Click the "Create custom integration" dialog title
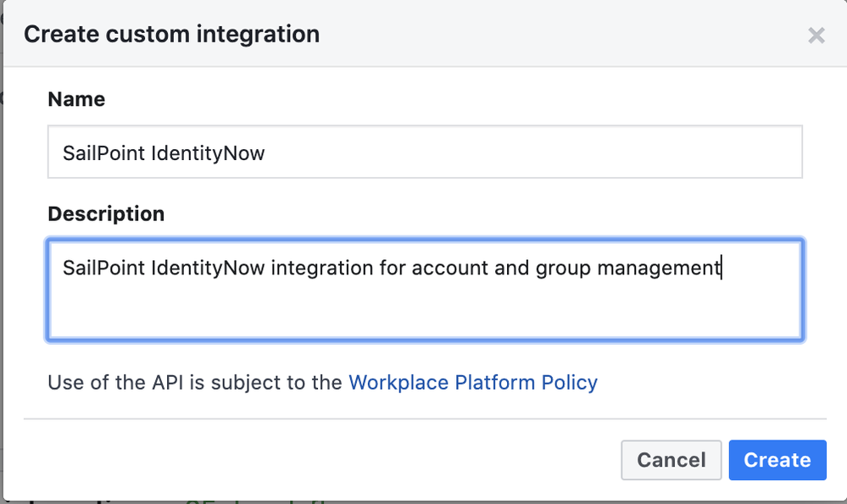847x504 pixels. 171,35
